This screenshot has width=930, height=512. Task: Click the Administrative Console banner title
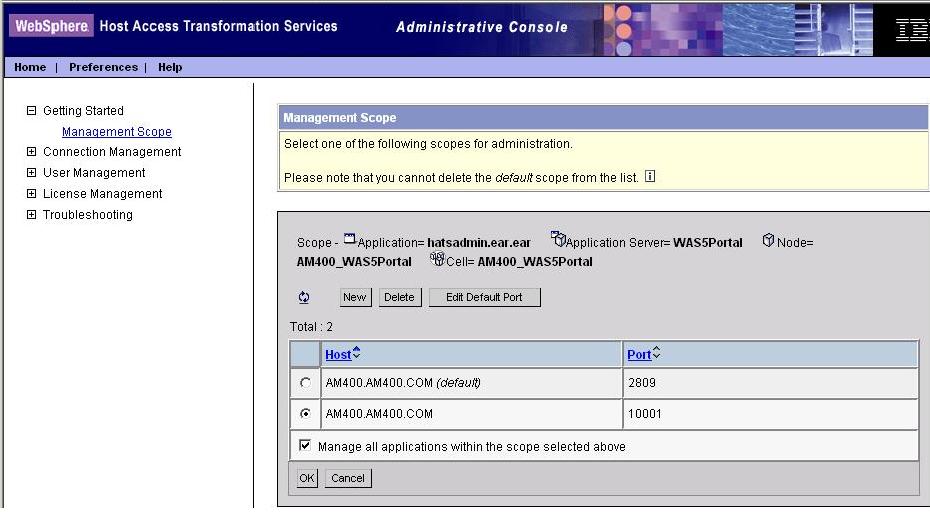coord(482,27)
